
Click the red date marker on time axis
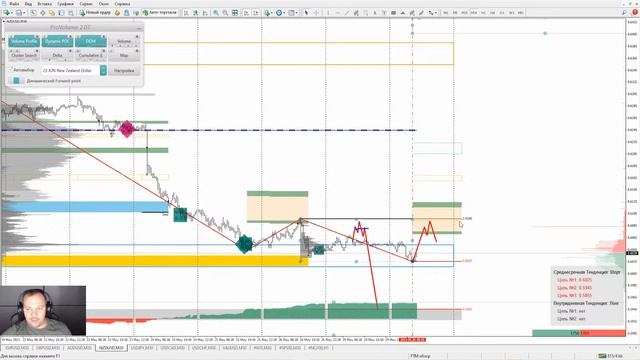pos(412,340)
